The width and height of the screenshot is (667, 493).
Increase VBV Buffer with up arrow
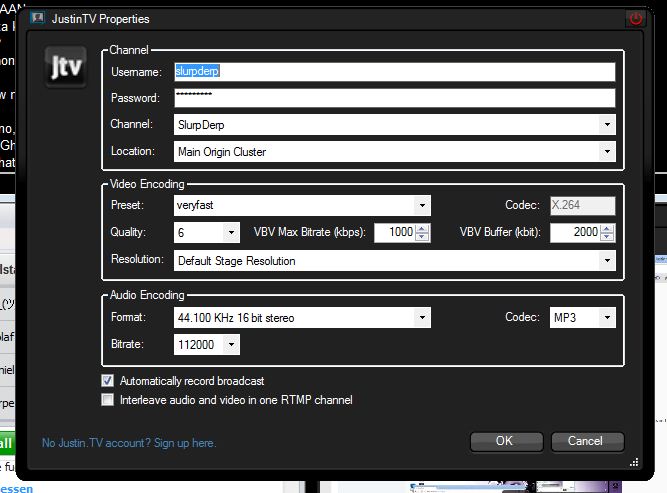click(x=607, y=228)
